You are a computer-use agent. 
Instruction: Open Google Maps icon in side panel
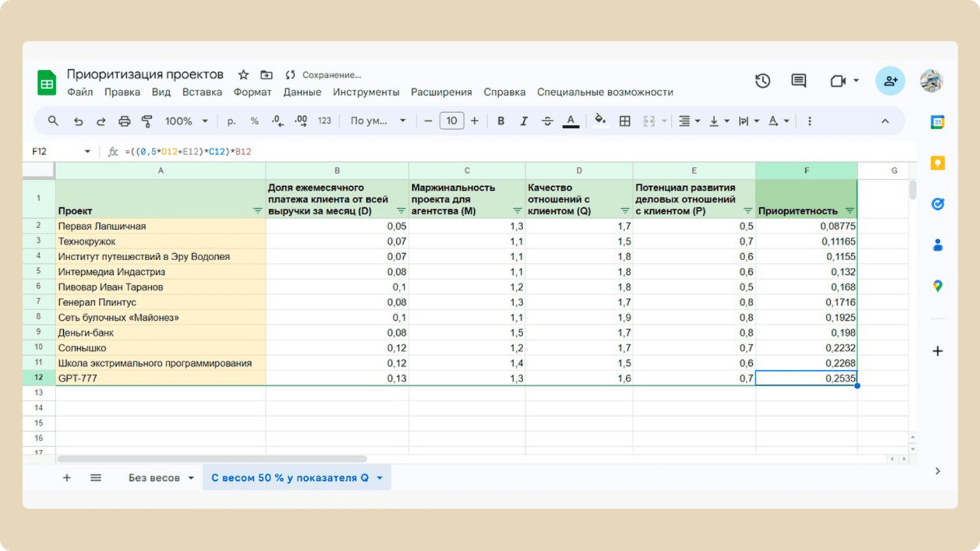coord(937,286)
